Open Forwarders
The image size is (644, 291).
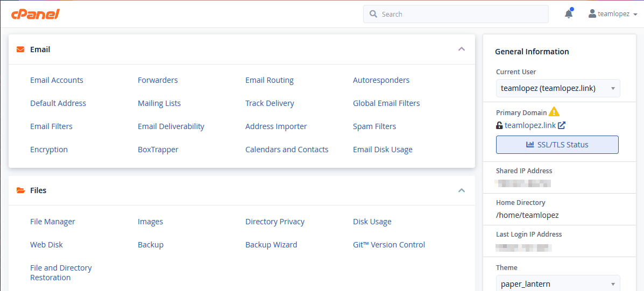click(x=158, y=80)
